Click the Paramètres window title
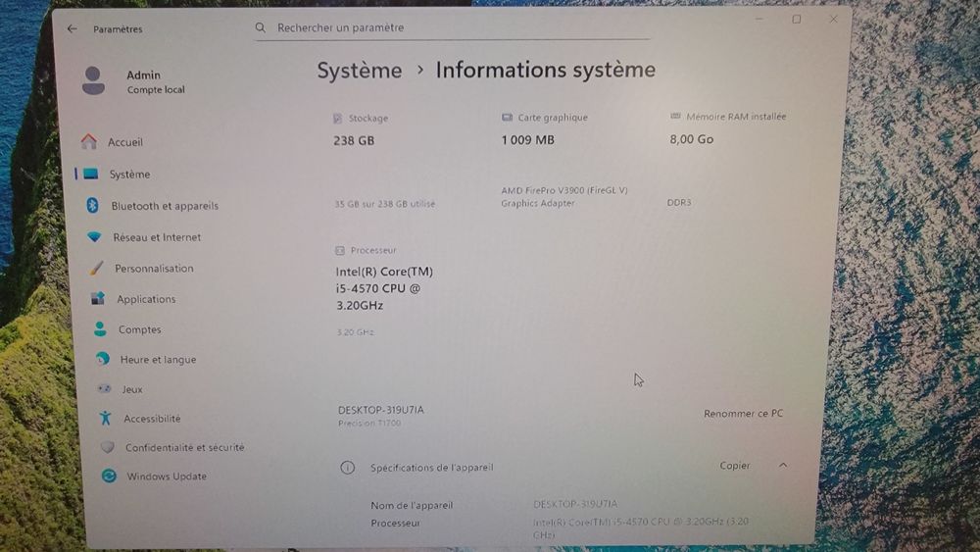Viewport: 980px width, 552px height. [118, 28]
